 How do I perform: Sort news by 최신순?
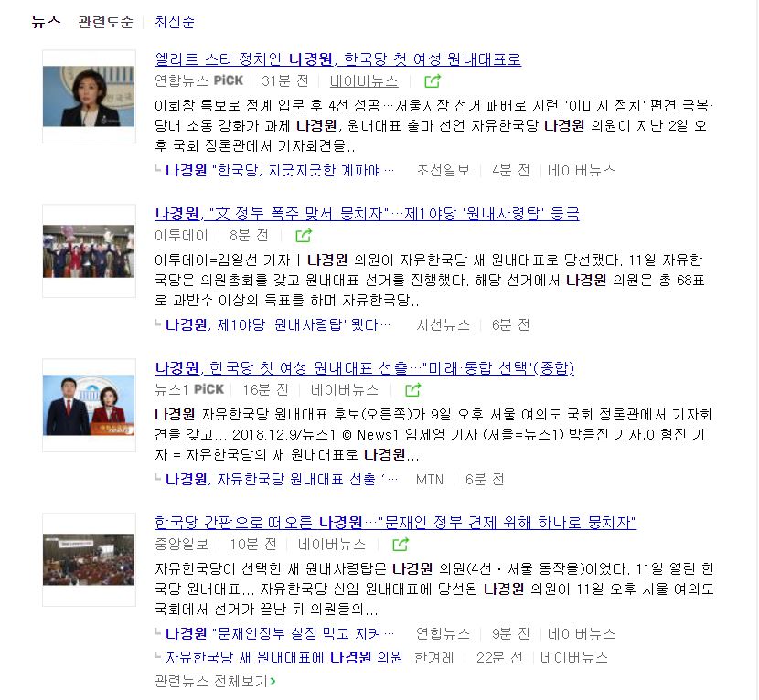(x=175, y=22)
